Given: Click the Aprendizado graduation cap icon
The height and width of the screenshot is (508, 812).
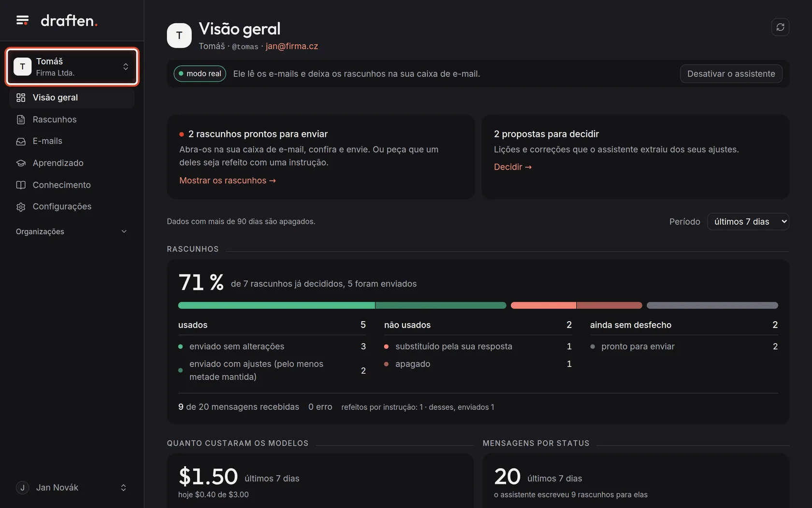Looking at the screenshot, I should (x=21, y=163).
